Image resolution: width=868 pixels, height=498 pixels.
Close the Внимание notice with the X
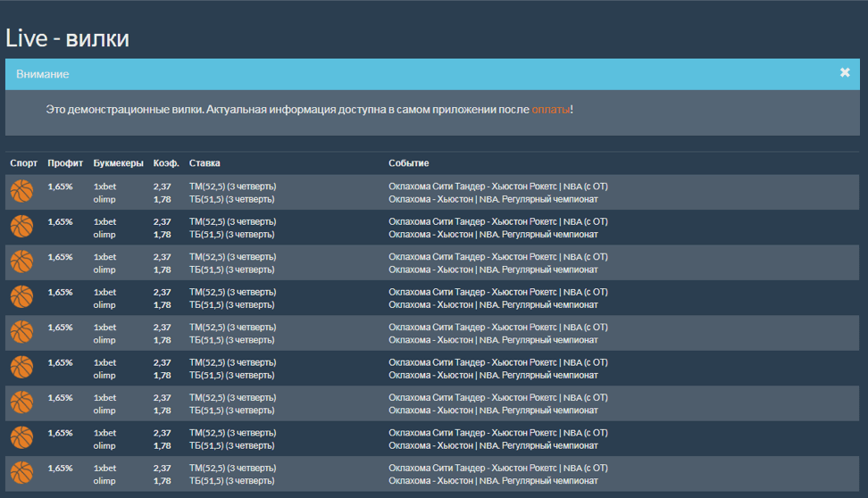[845, 72]
